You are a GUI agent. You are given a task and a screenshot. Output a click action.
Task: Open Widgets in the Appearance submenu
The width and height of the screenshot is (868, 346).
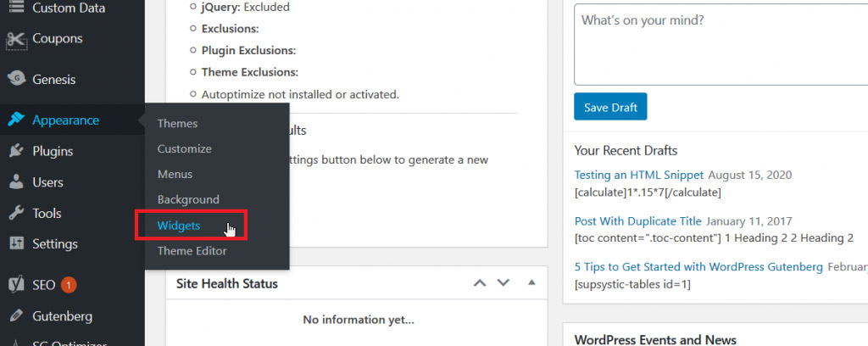pyautogui.click(x=179, y=226)
